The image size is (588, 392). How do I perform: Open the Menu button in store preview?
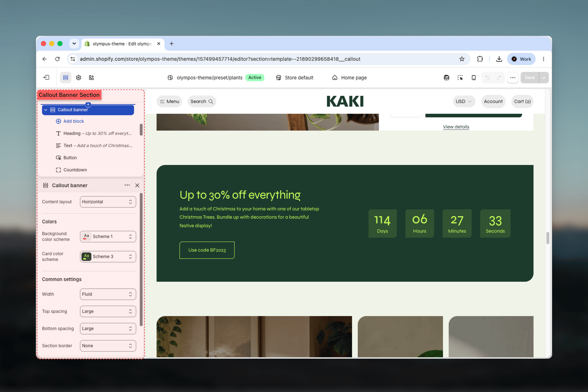point(169,101)
